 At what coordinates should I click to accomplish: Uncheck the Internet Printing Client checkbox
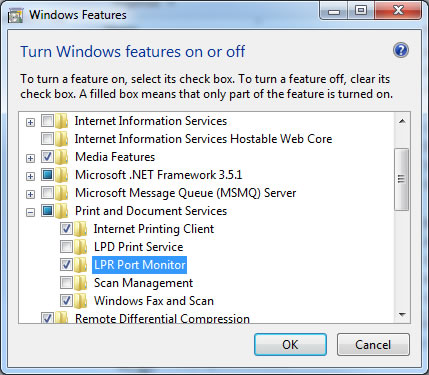(66, 229)
